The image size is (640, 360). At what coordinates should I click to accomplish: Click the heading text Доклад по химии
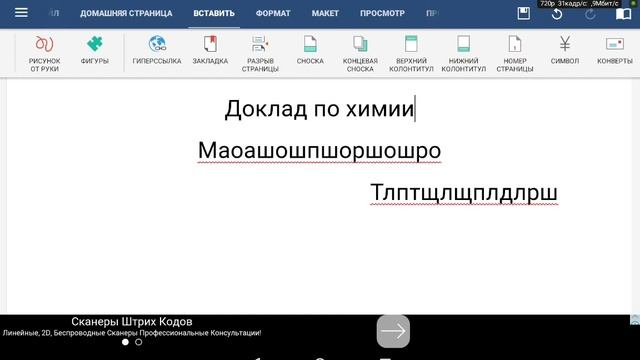[x=320, y=109]
